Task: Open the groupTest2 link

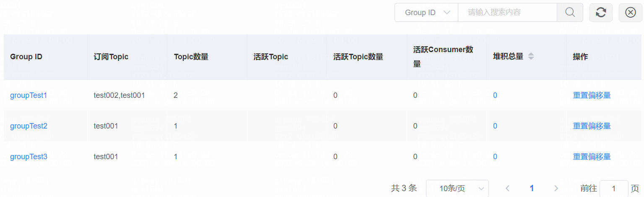Action: (x=29, y=126)
